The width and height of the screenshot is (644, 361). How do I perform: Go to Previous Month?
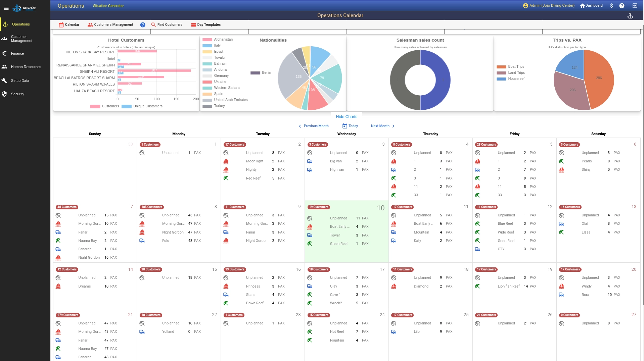(314, 126)
